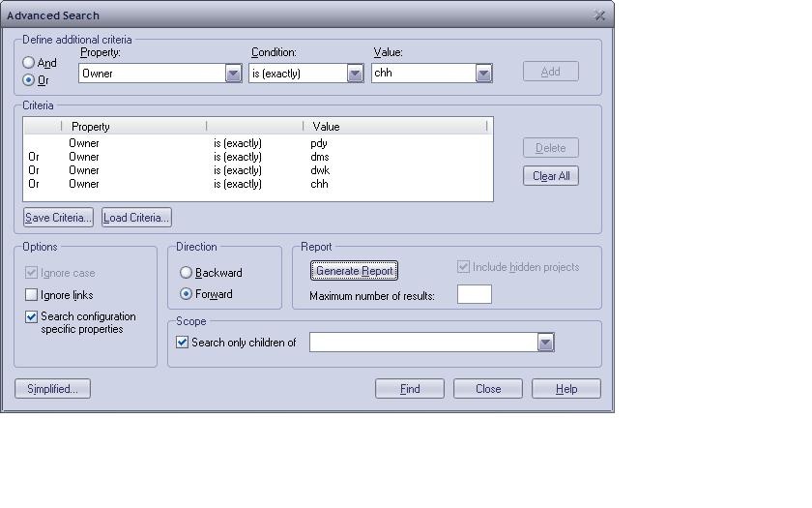Open the Condition dropdown arrow
This screenshot has height=508, width=812.
click(x=356, y=74)
